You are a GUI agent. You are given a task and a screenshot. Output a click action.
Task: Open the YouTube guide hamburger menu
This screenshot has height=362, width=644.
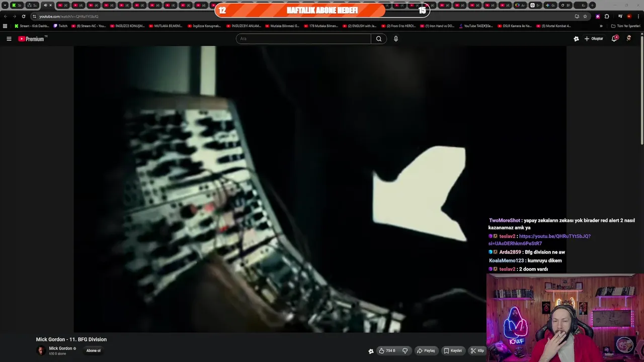[9, 39]
